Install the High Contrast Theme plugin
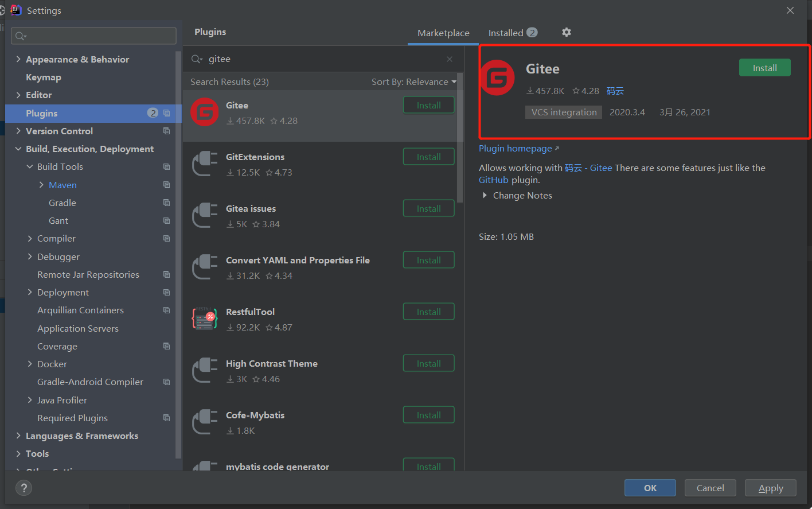 click(429, 363)
